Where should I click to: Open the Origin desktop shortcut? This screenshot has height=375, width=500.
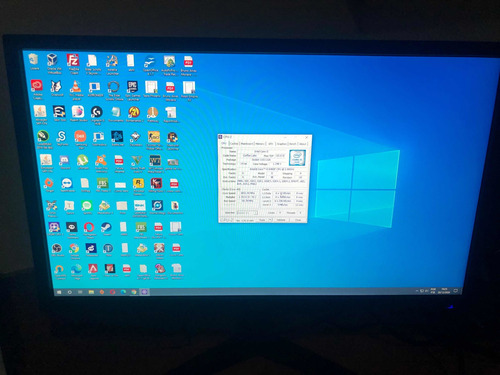point(49,185)
